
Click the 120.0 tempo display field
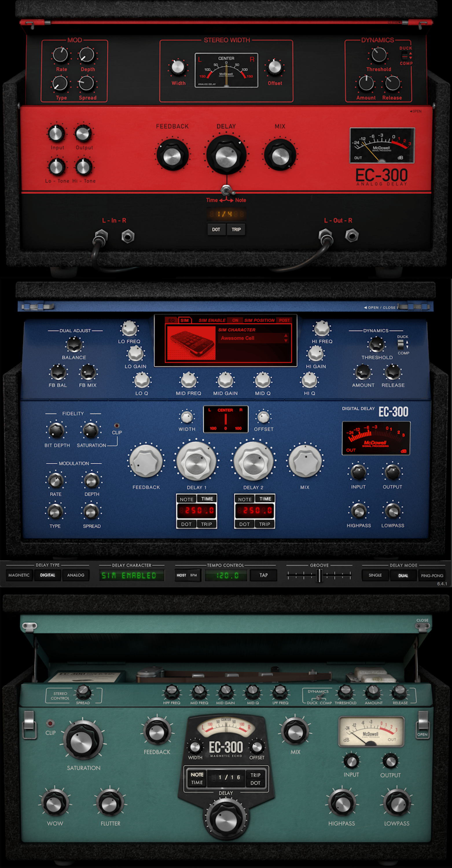coord(227,575)
